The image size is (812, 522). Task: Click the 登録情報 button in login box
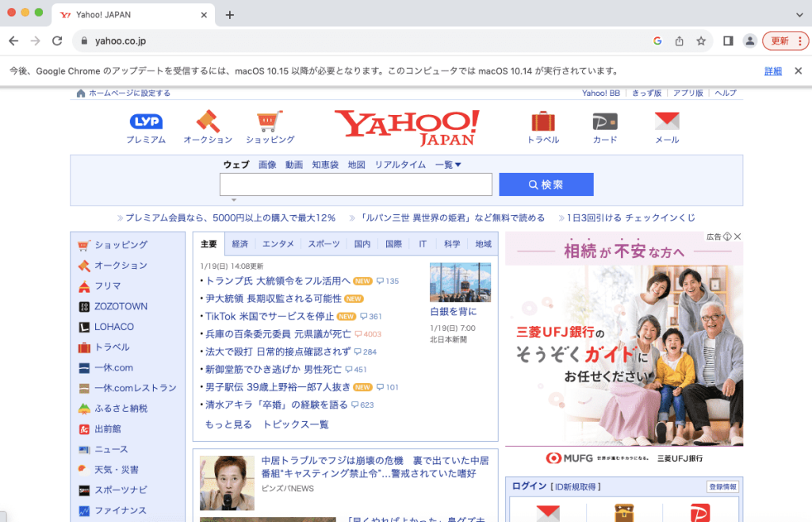click(723, 487)
